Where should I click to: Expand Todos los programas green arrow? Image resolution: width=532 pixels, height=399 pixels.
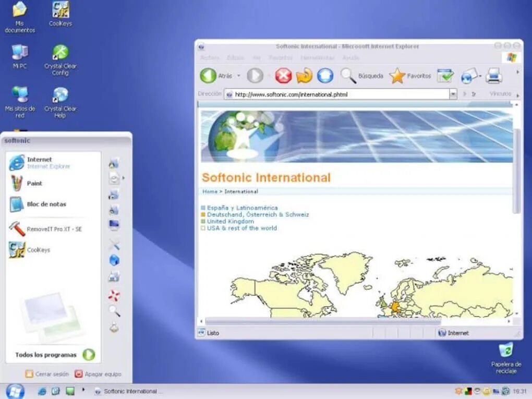89,355
